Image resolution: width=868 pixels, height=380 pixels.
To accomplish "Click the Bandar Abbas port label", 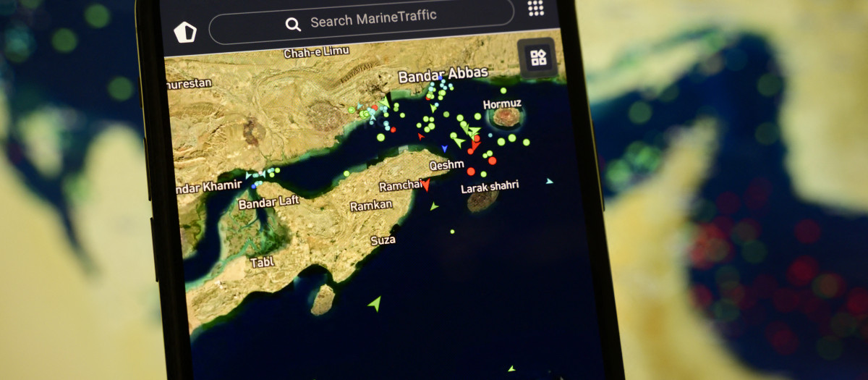I will click(x=443, y=74).
